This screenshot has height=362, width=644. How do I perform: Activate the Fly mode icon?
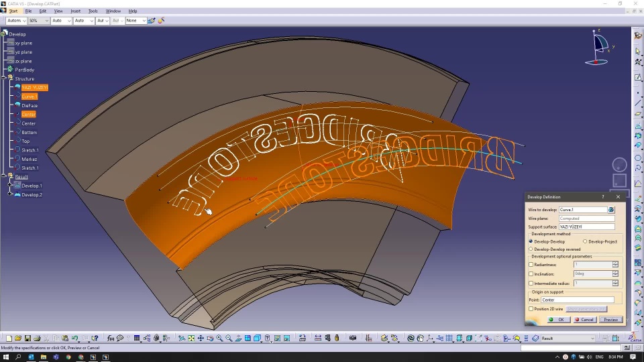[x=182, y=338]
